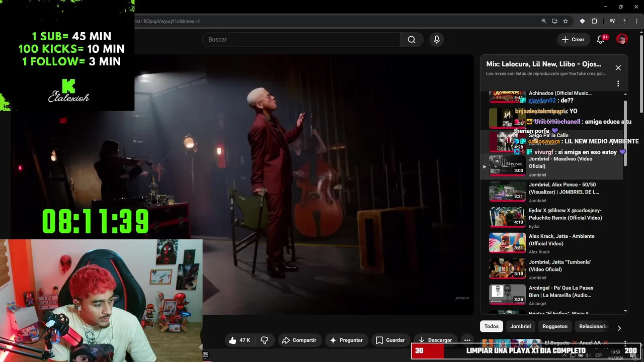Viewport: 644px width, 362px height.
Task: Select the Todos filter chip
Action: [492, 327]
